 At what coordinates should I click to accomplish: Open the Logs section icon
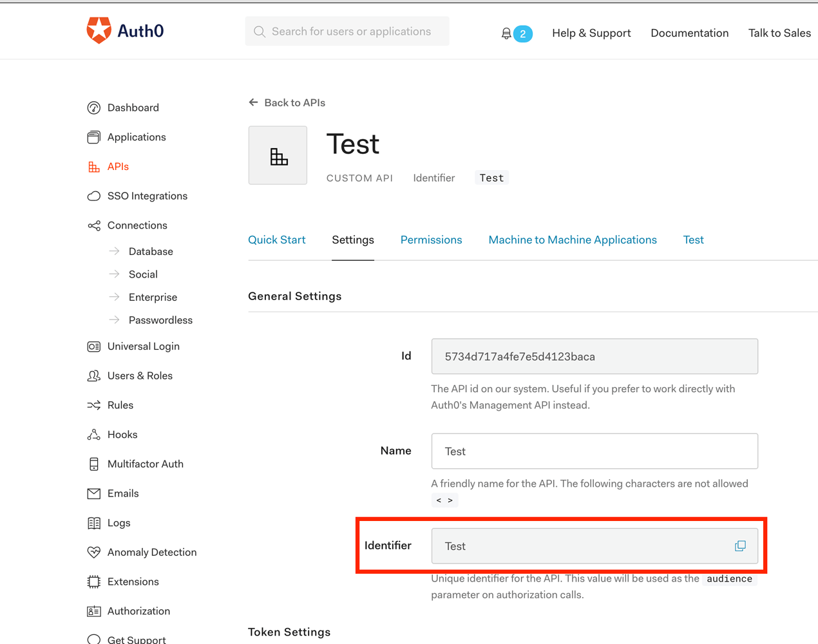click(95, 522)
